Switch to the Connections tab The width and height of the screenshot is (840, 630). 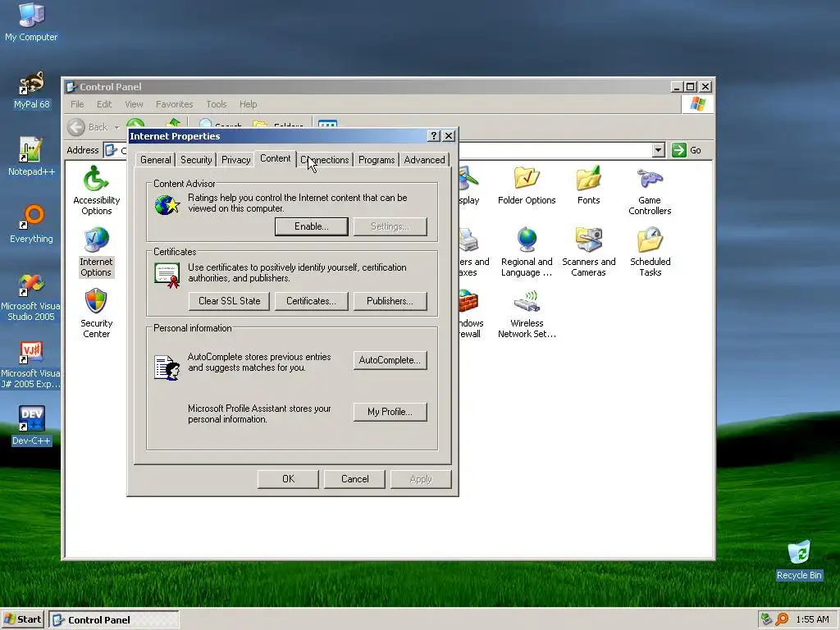325,160
